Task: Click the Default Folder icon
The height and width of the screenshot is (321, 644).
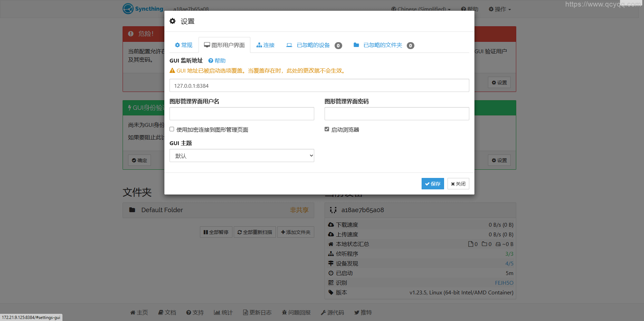Action: 132,210
